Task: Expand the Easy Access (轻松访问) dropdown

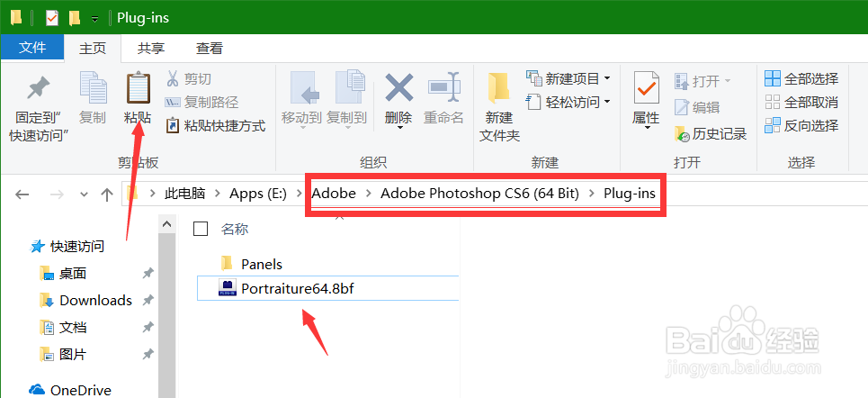Action: (607, 102)
